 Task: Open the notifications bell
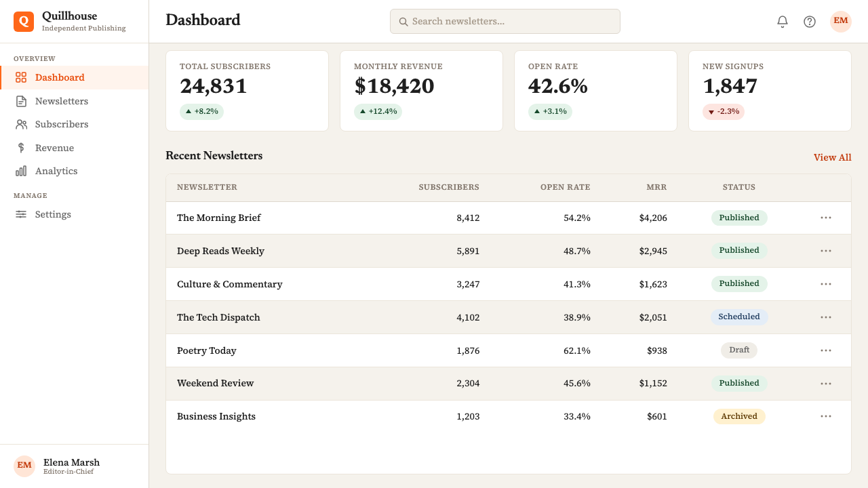coord(783,22)
